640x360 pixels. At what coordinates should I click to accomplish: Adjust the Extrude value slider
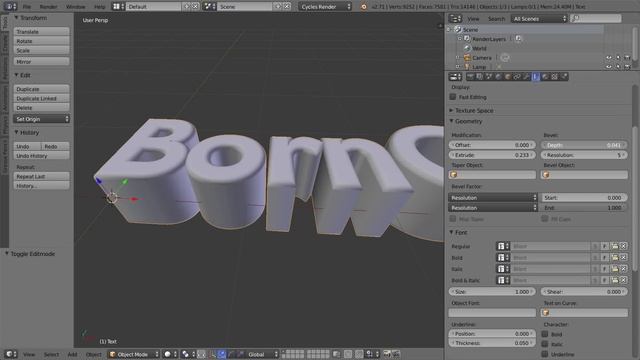tap(492, 155)
